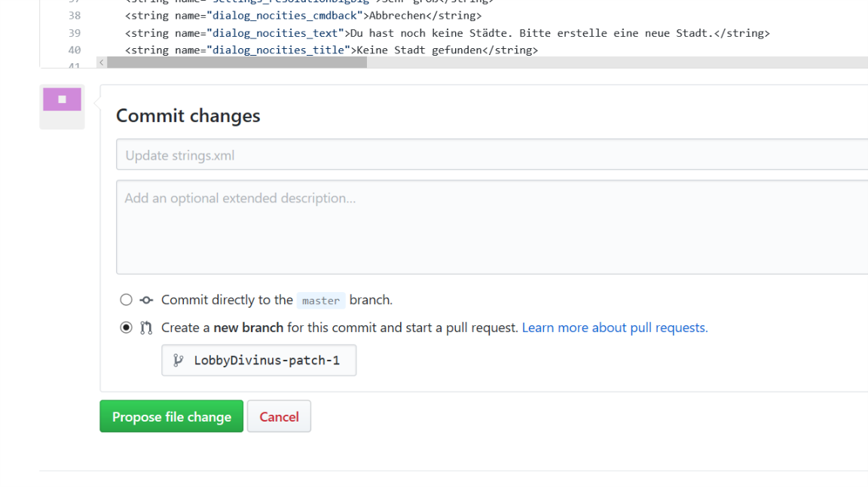Select 'Commit directly to the master branch' radio
The image size is (868, 487).
[127, 300]
